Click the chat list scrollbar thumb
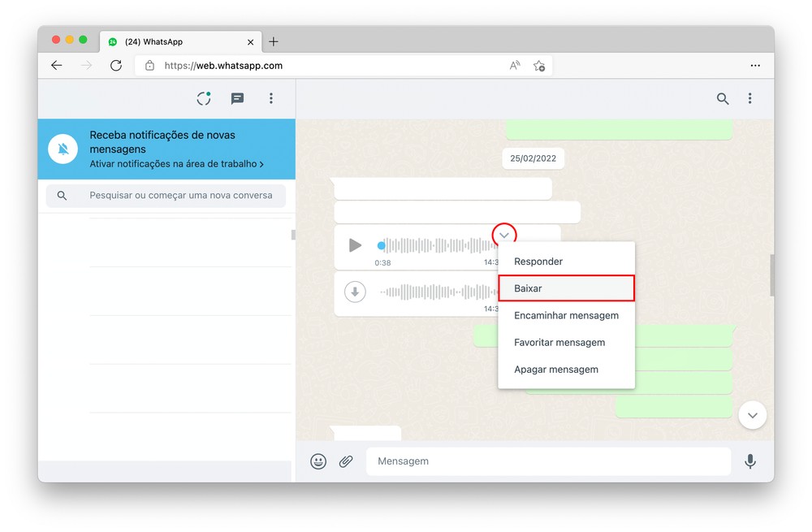This screenshot has width=812, height=532. 293,235
